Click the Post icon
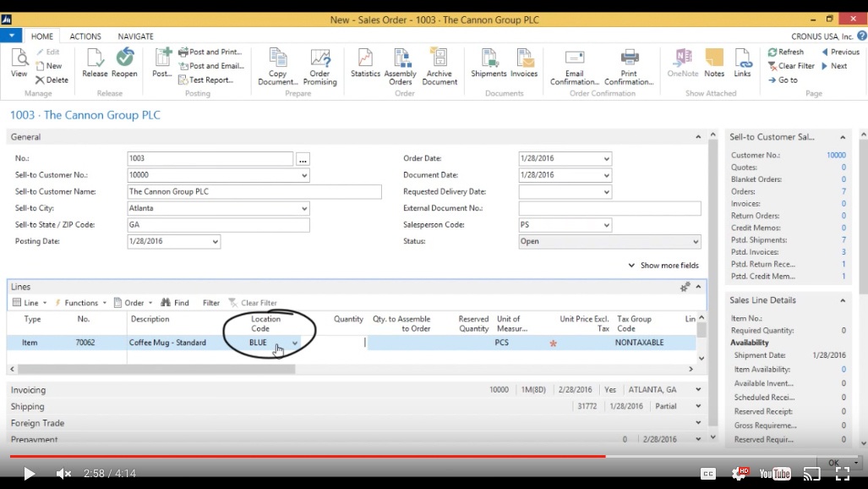 tap(162, 62)
